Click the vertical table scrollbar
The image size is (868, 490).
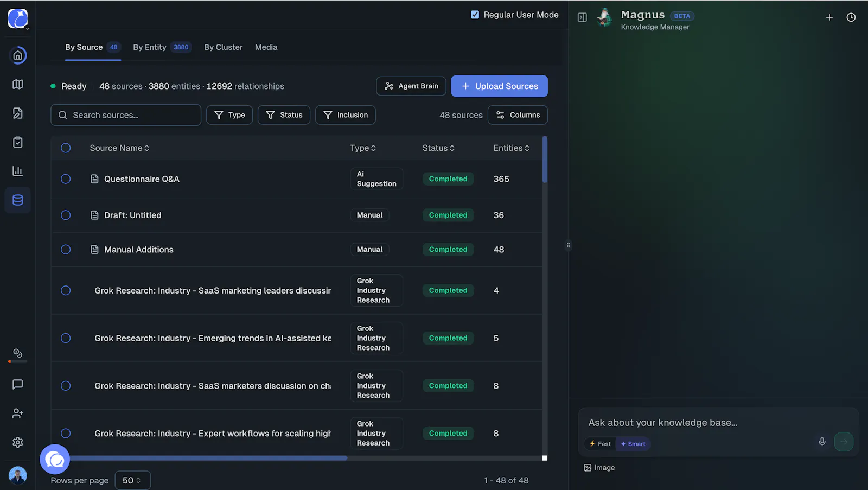coord(545,160)
